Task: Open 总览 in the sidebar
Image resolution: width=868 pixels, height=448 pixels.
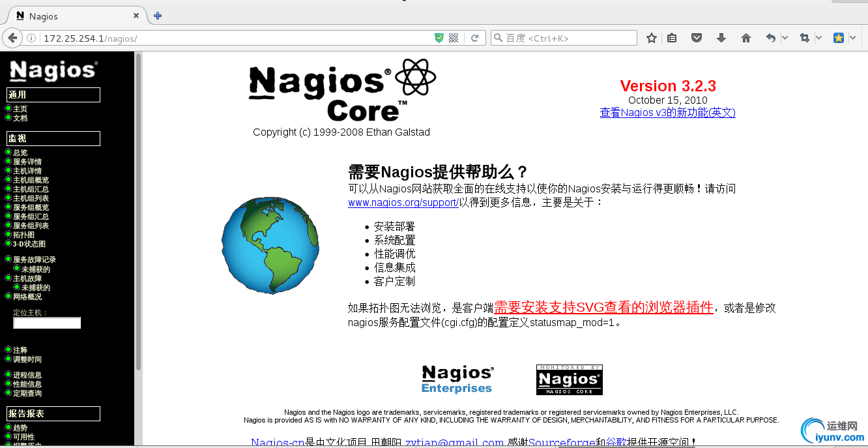Action: click(20, 153)
